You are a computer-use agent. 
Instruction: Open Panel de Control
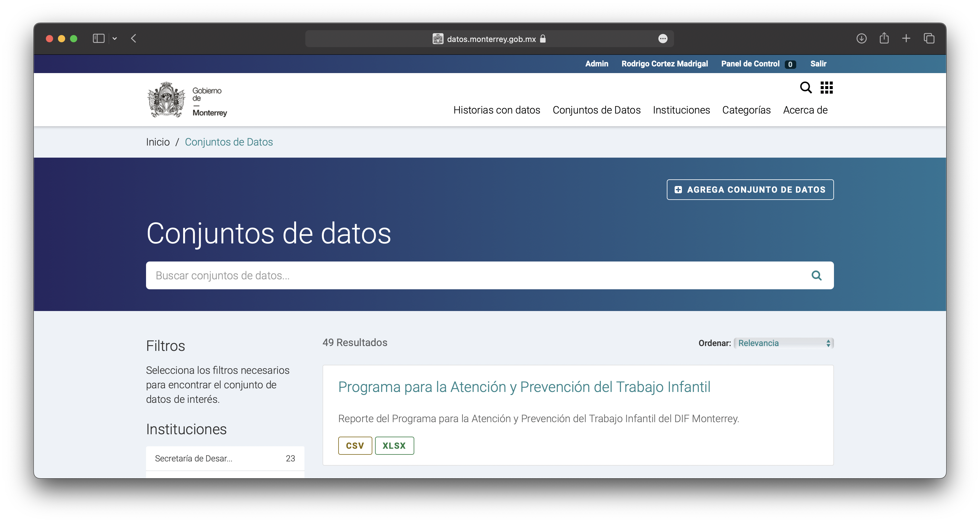pyautogui.click(x=750, y=64)
